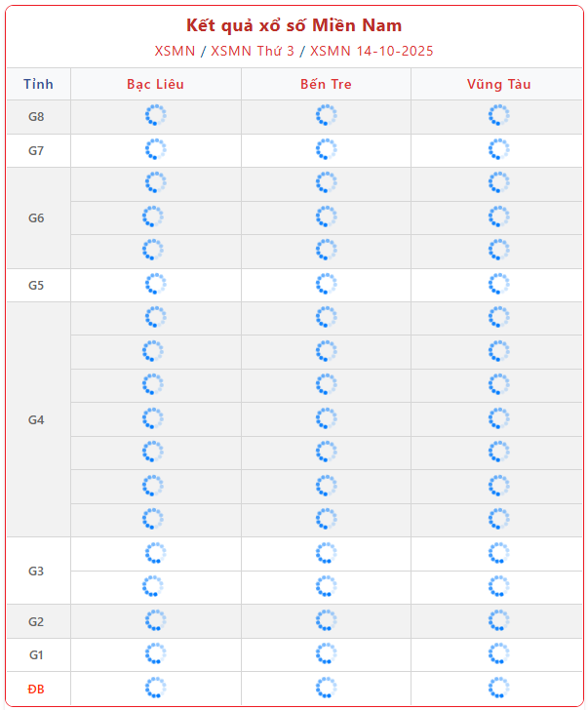Click the G2 loading spinner for Vũng Tàu
The width and height of the screenshot is (588, 710).
click(x=498, y=620)
